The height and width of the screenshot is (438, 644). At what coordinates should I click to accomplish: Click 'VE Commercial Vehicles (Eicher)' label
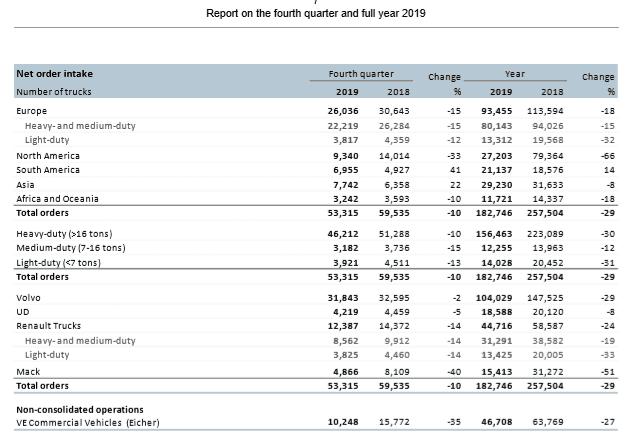[x=88, y=422]
